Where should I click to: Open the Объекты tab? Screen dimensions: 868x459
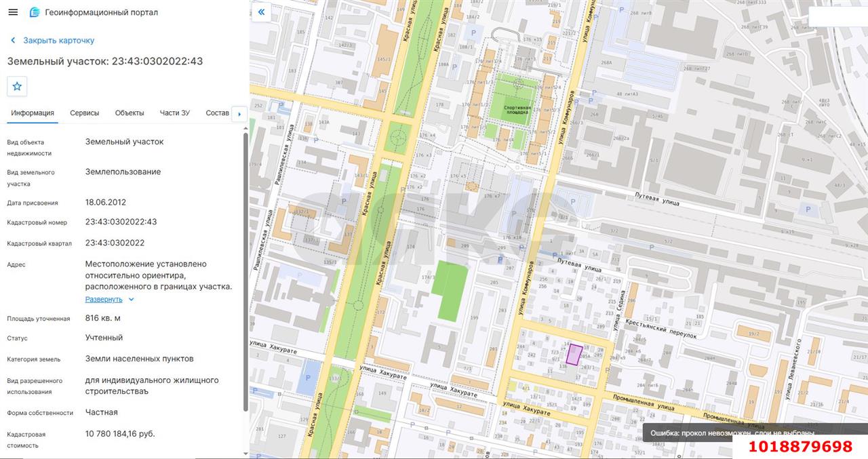130,113
